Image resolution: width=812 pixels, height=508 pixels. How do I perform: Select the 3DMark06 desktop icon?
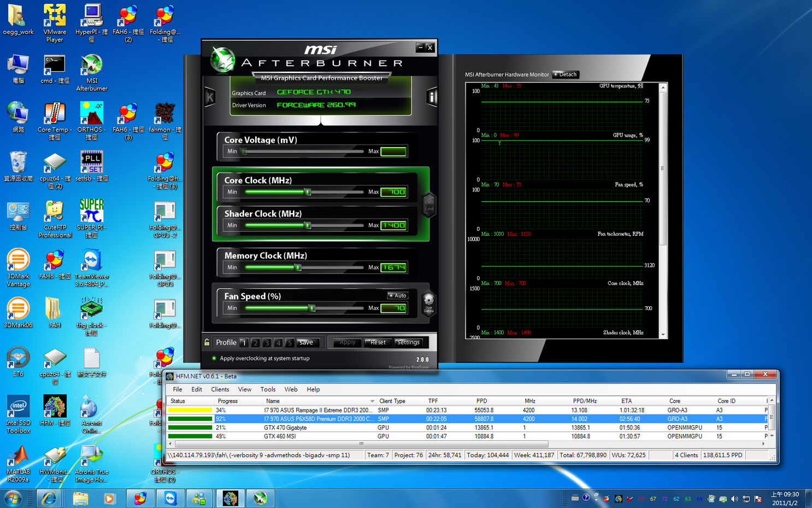[18, 312]
